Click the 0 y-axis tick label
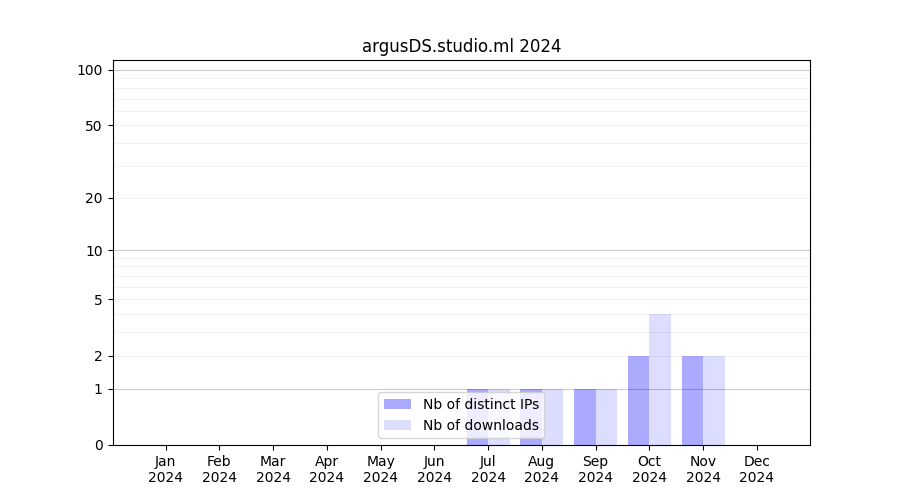Viewport: 900px width, 500px height. coord(99,445)
